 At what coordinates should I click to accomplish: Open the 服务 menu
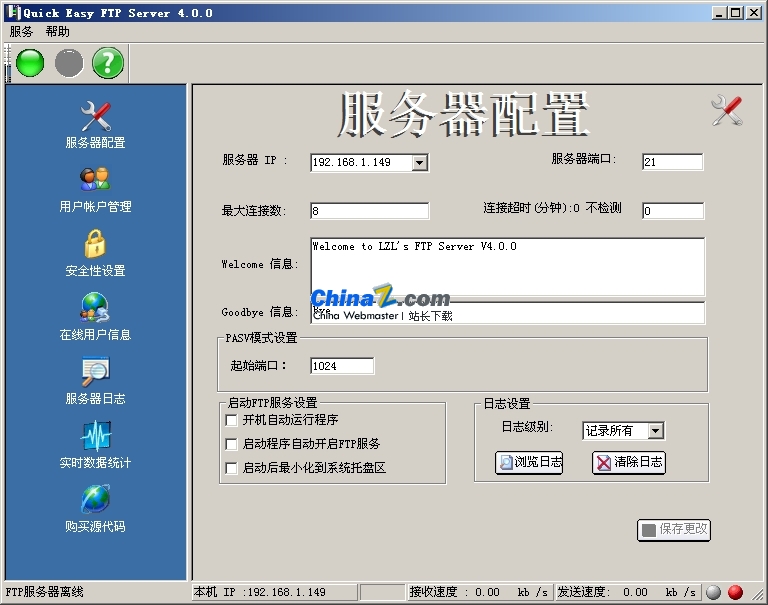21,32
